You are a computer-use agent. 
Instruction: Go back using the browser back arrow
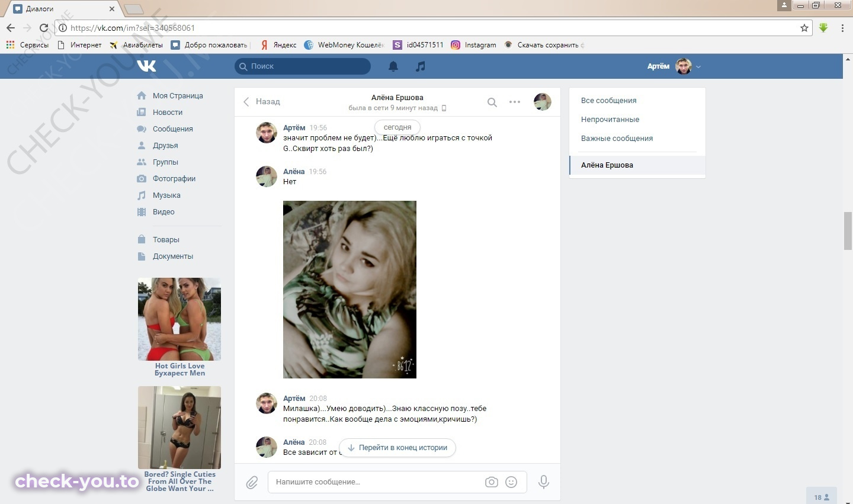pos(11,28)
